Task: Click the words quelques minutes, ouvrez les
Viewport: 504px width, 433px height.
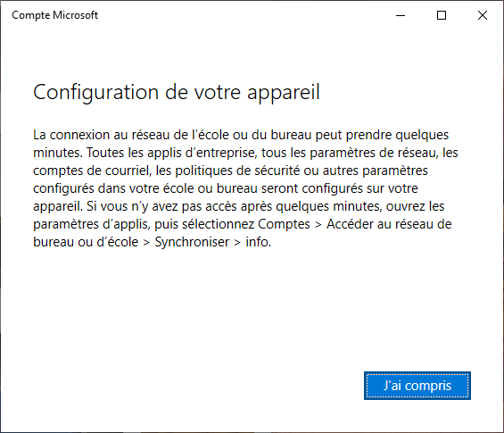Action: 360,206
